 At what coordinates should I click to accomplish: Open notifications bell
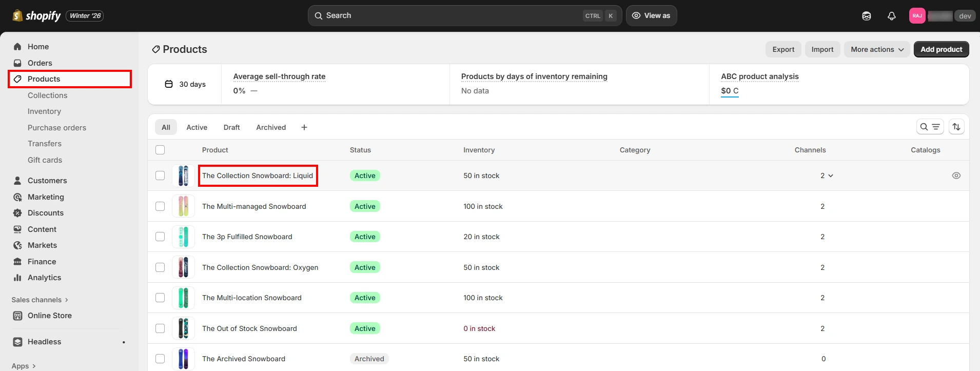pos(892,16)
